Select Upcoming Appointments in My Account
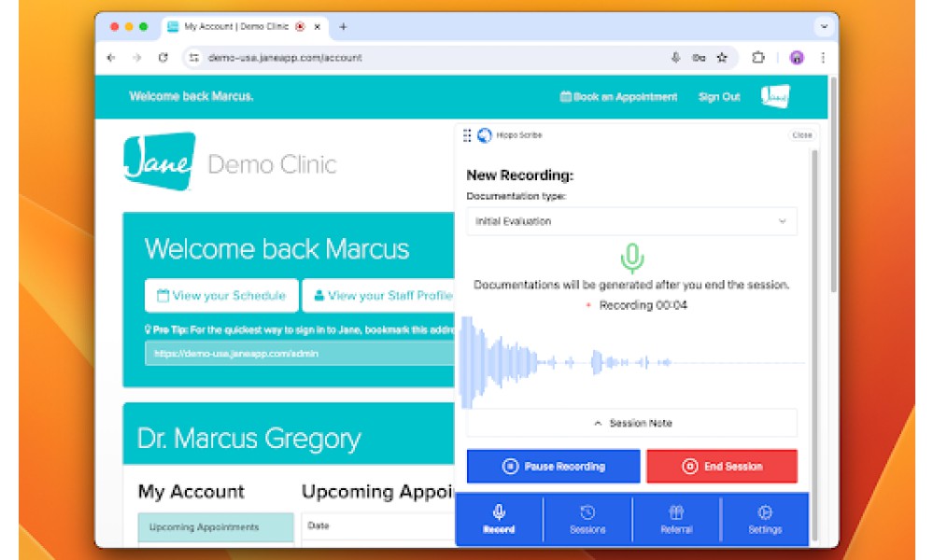Viewport: 934px width, 560px height. pyautogui.click(x=216, y=527)
